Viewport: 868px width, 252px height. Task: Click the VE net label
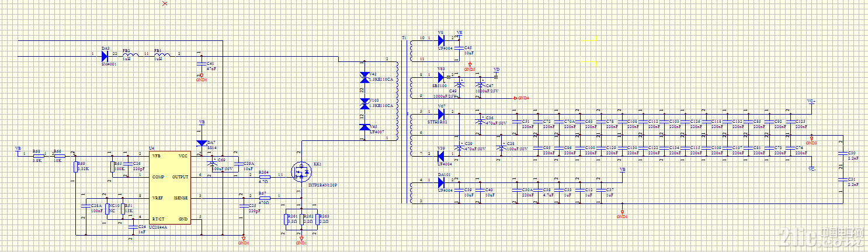pos(459,32)
